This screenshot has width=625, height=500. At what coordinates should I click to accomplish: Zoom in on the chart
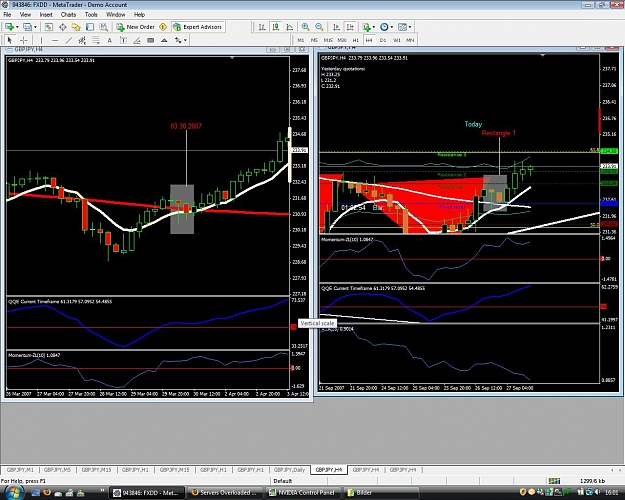pyautogui.click(x=305, y=27)
